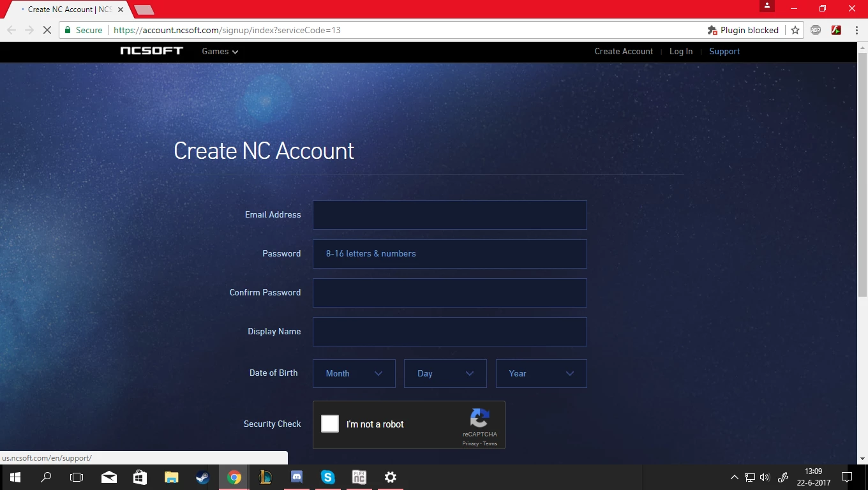Stop loading the page
Viewport: 868px width, 490px height.
pyautogui.click(x=47, y=30)
